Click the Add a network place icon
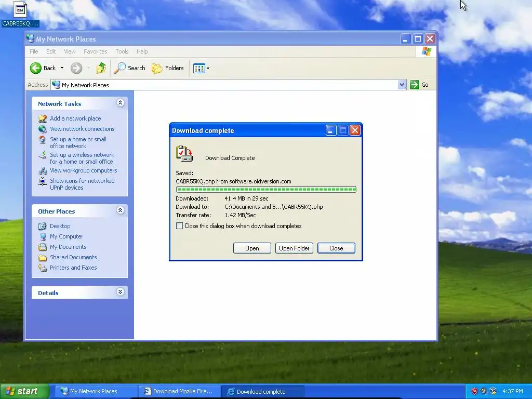Viewport: 532px width, 399px height. (43, 118)
